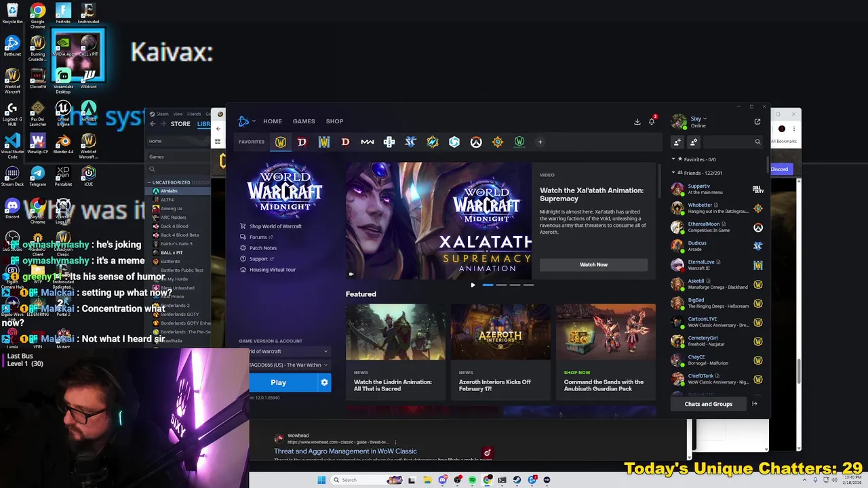Open Steam STORE tab in the Steam window
The width and height of the screenshot is (868, 488).
(180, 124)
